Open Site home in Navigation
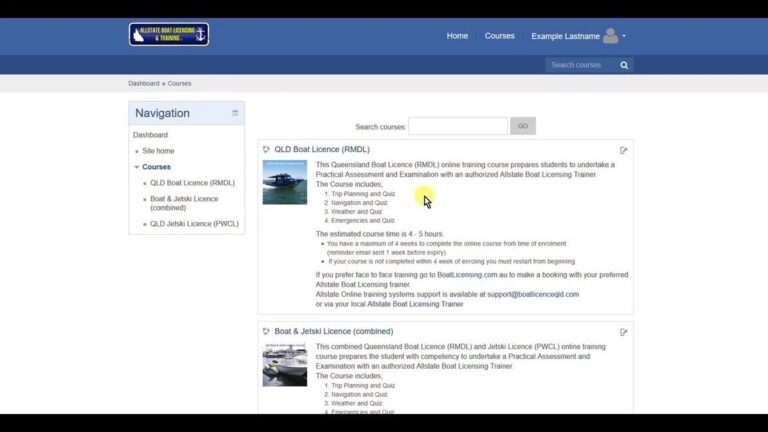Image resolution: width=768 pixels, height=432 pixels. pos(158,151)
